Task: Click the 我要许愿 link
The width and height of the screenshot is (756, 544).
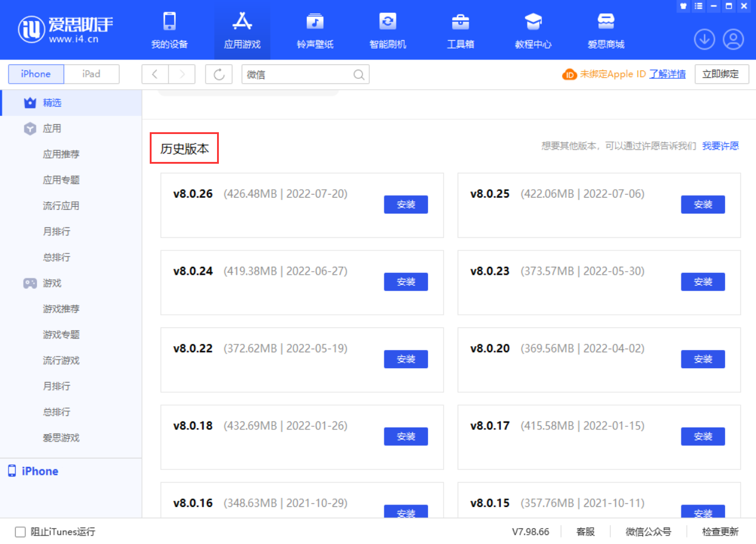Action: coord(720,146)
